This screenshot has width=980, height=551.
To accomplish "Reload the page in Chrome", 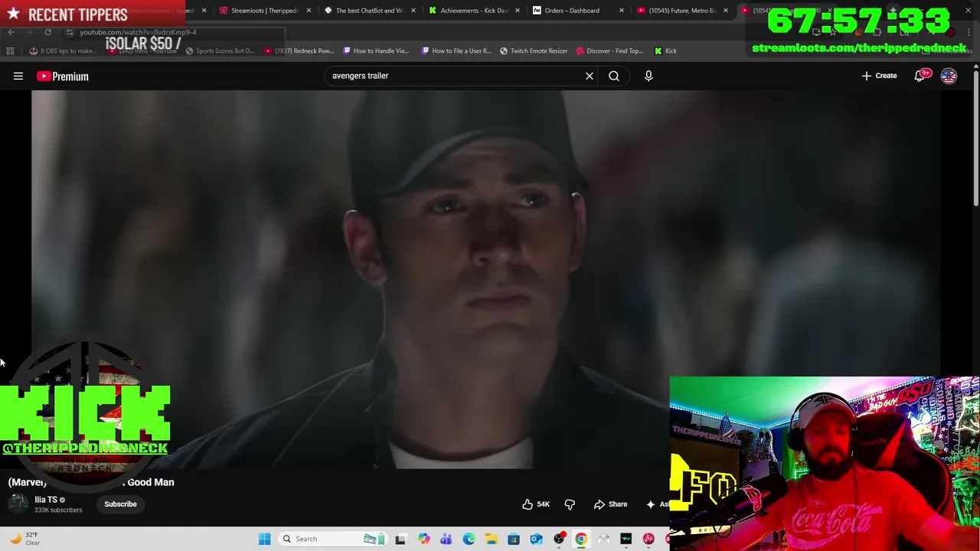I will pyautogui.click(x=47, y=32).
